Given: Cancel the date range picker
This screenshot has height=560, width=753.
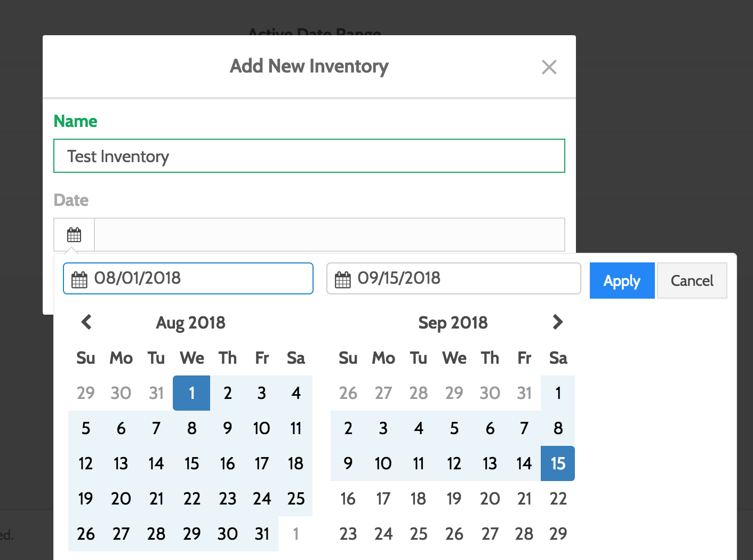Looking at the screenshot, I should tap(692, 281).
